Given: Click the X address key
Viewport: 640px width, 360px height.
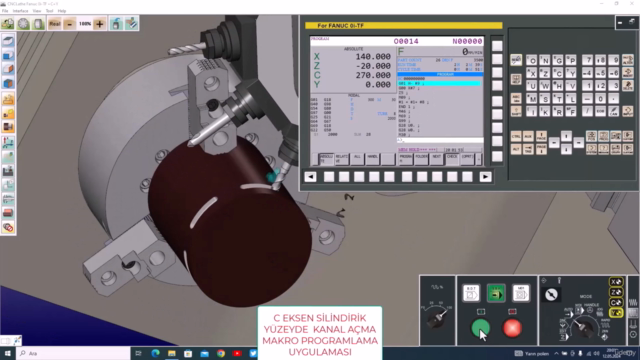Looking at the screenshot, I should 531,73.
